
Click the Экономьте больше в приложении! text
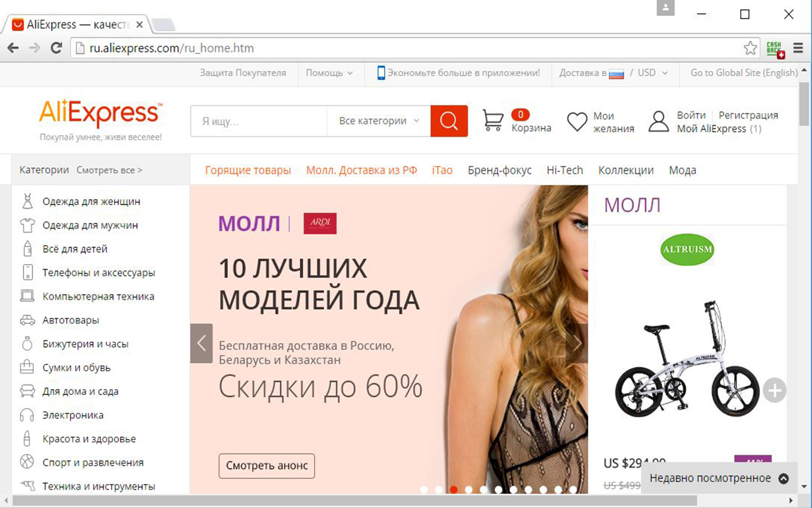(x=464, y=73)
